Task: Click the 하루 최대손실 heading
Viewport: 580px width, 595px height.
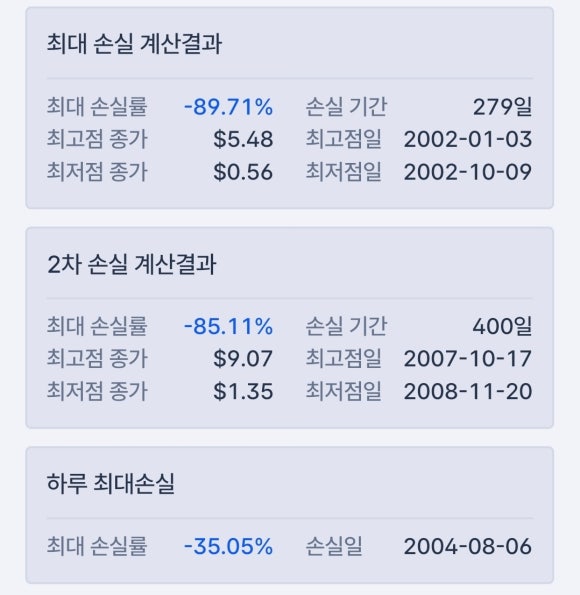Action: tap(110, 484)
